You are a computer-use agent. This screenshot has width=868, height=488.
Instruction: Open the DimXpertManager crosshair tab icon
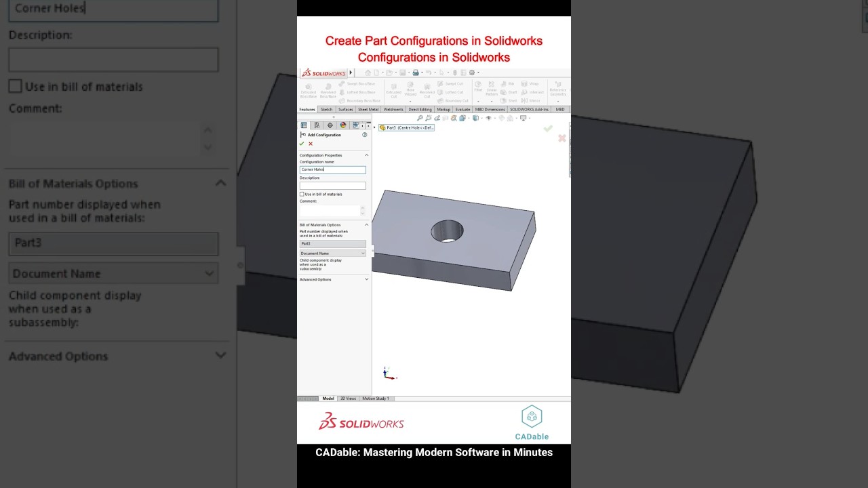point(330,125)
